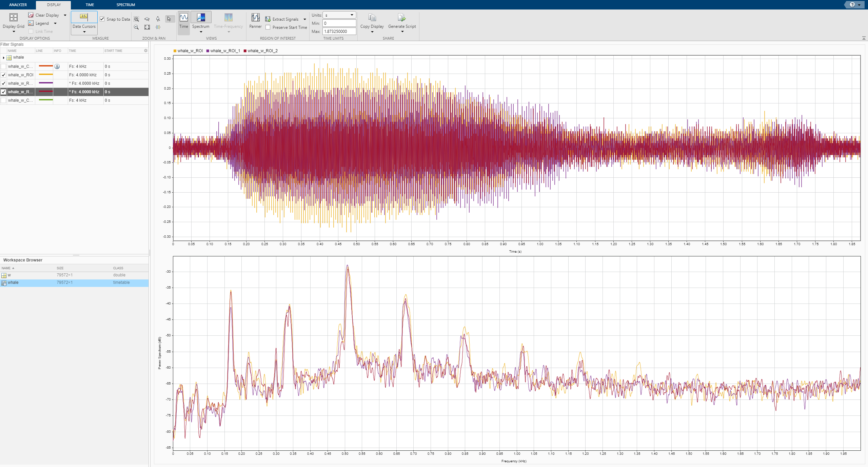Image resolution: width=868 pixels, height=467 pixels.
Task: Click the Max time limit field
Action: click(339, 31)
